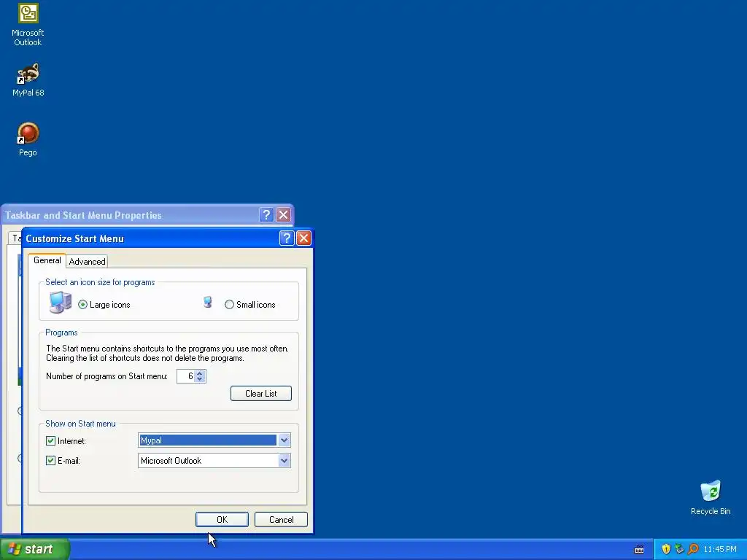The image size is (747, 560).
Task: Toggle the E-mail checkbox
Action: (50, 461)
